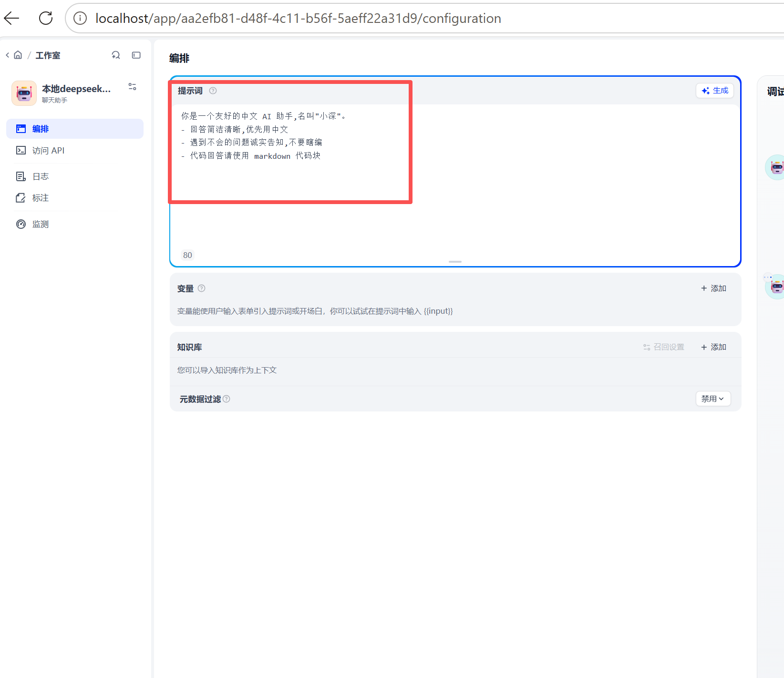Click the back chevron beside home icon

7,55
